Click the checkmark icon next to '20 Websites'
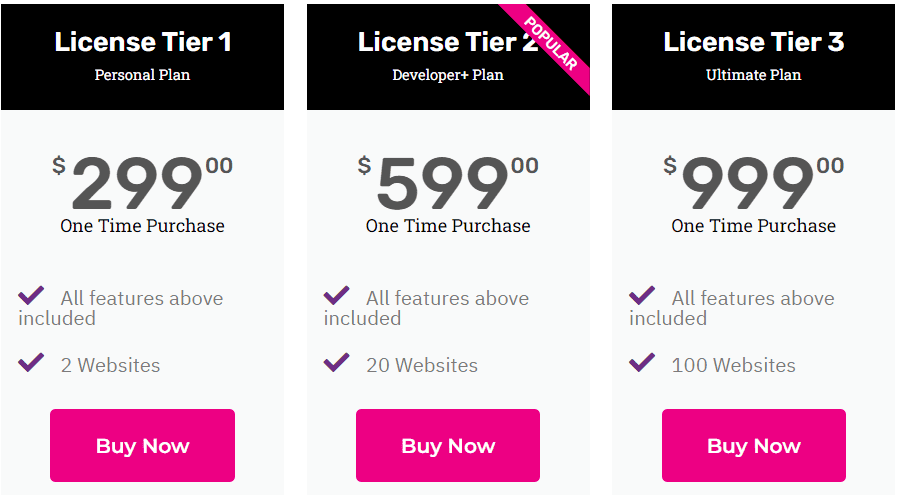The height and width of the screenshot is (495, 910). click(337, 363)
